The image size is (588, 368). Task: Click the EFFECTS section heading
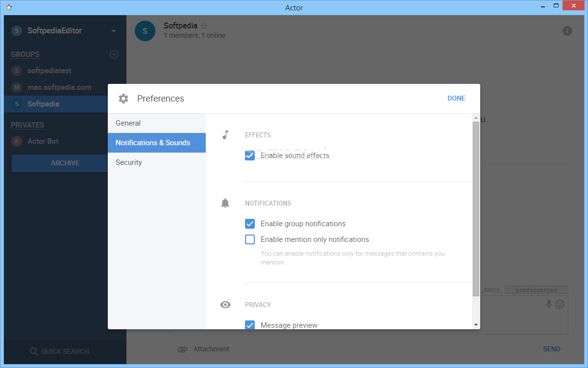258,135
